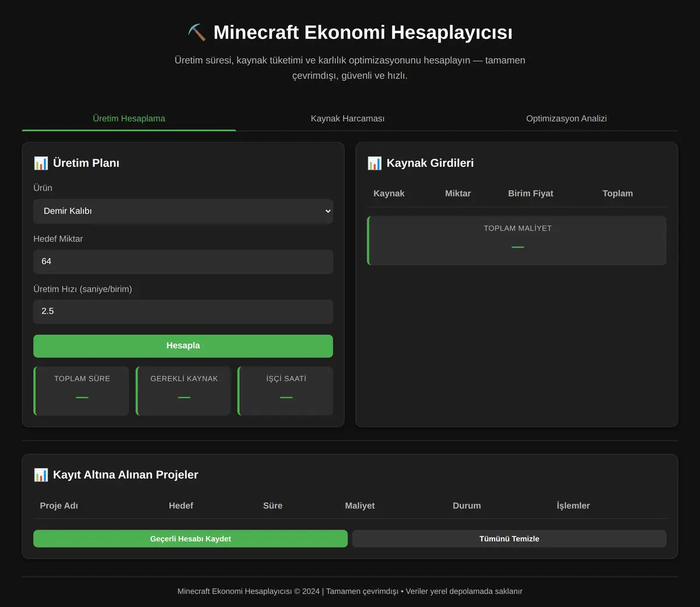Open the Kaynak Harcaması tab
The height and width of the screenshot is (607, 700).
pos(348,118)
